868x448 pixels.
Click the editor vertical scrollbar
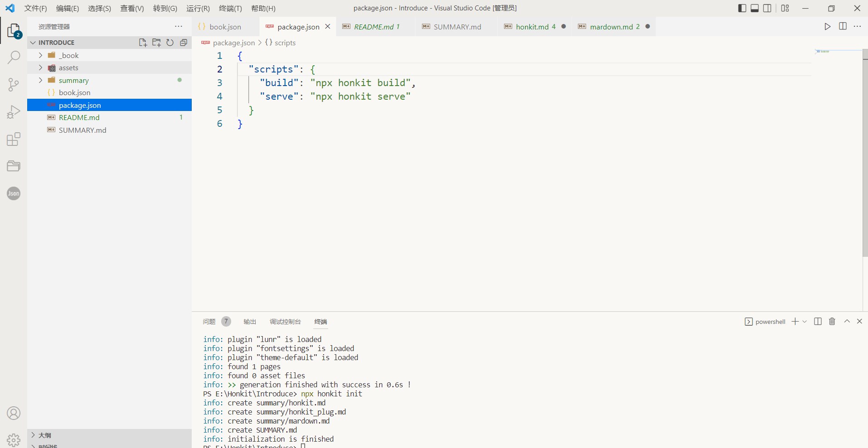(x=865, y=153)
